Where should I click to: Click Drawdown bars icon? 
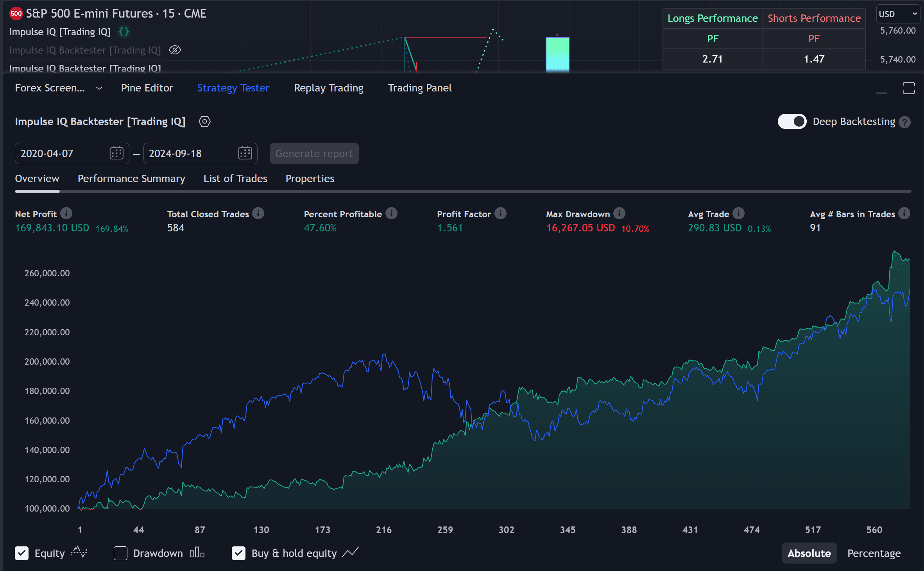(x=197, y=553)
